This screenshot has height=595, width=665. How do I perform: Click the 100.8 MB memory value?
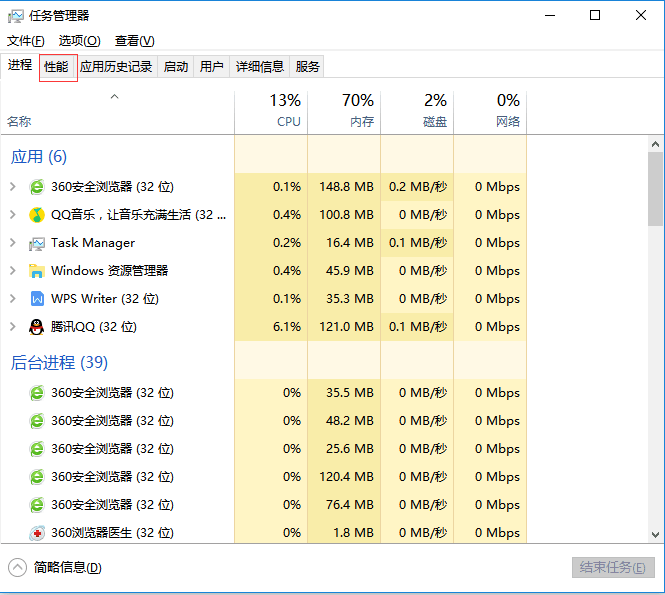point(346,215)
